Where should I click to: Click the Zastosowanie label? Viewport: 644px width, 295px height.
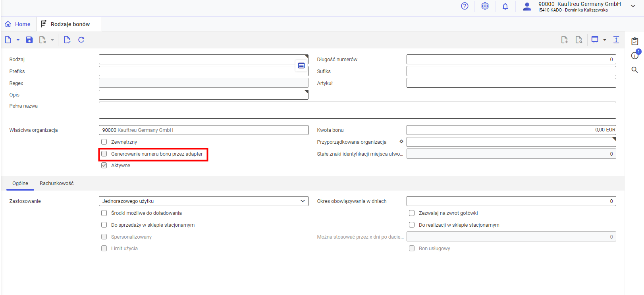[x=25, y=201]
